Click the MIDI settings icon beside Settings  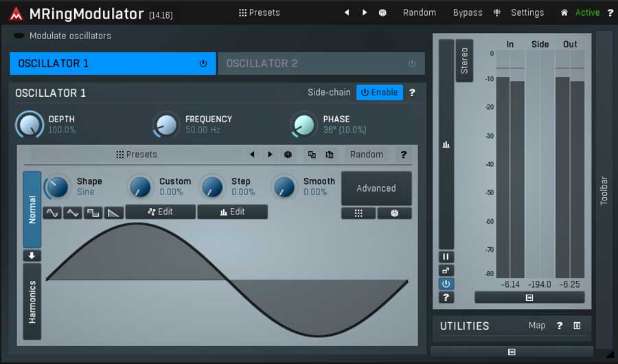496,12
